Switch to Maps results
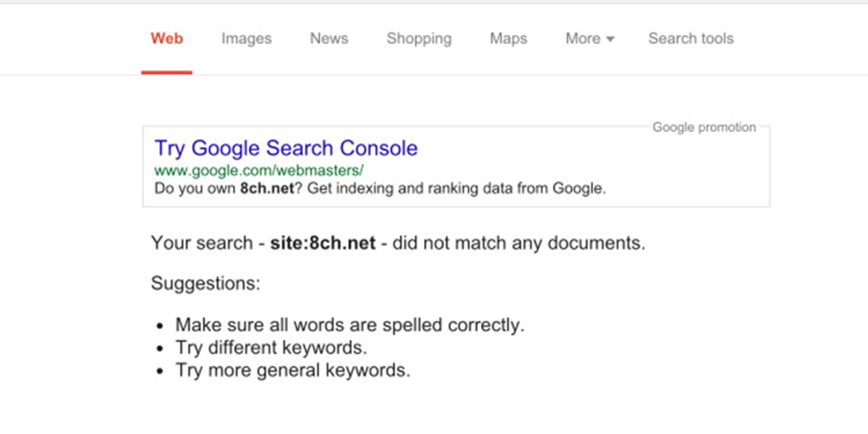868x434 pixels. click(509, 39)
